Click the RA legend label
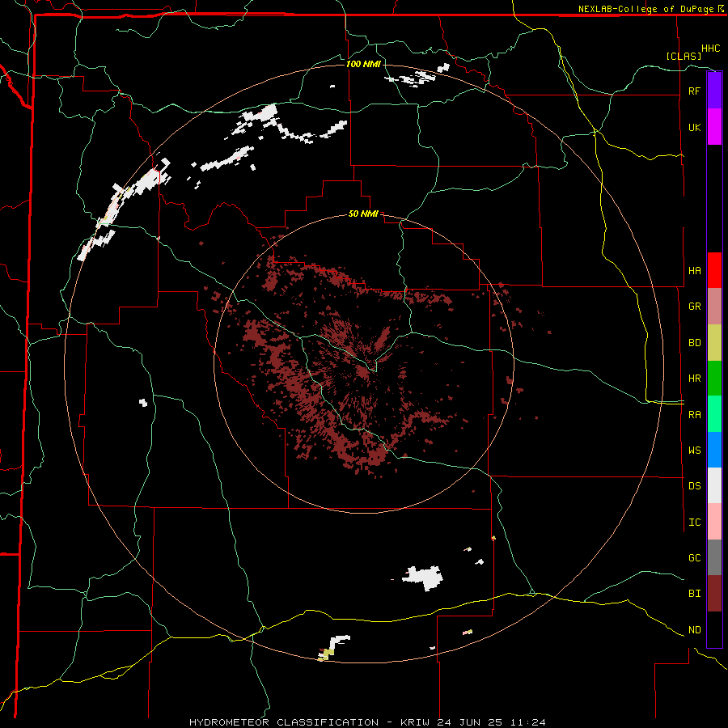728x728 pixels. click(x=694, y=415)
